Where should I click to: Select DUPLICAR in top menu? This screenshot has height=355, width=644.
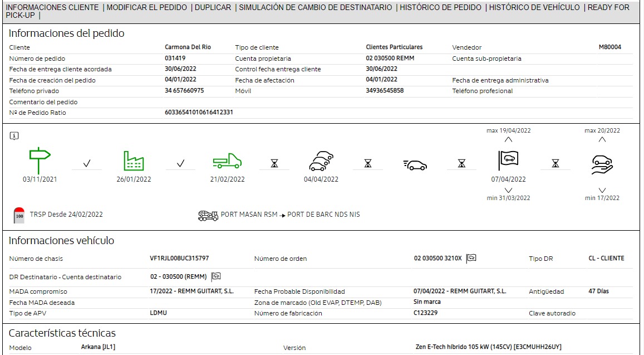(213, 7)
